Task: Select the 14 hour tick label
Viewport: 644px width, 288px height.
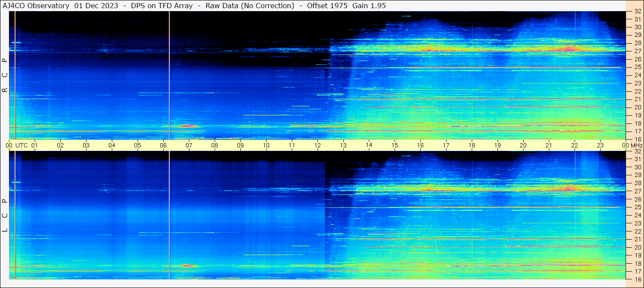Action: coord(369,145)
